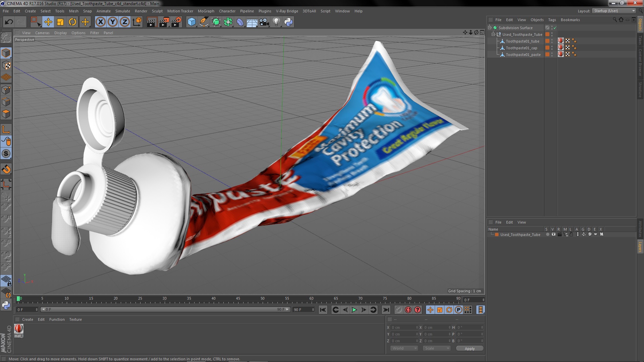
Task: Click X position input field
Action: tap(404, 327)
